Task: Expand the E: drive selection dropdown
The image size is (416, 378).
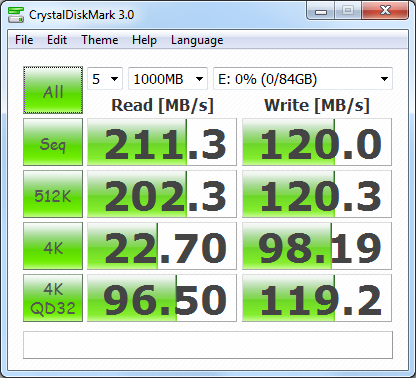Action: (303, 79)
